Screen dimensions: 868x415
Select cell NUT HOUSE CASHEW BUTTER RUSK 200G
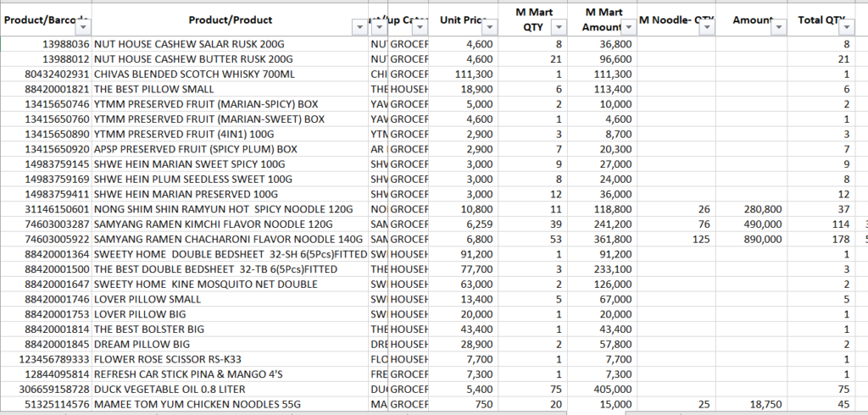point(231,59)
